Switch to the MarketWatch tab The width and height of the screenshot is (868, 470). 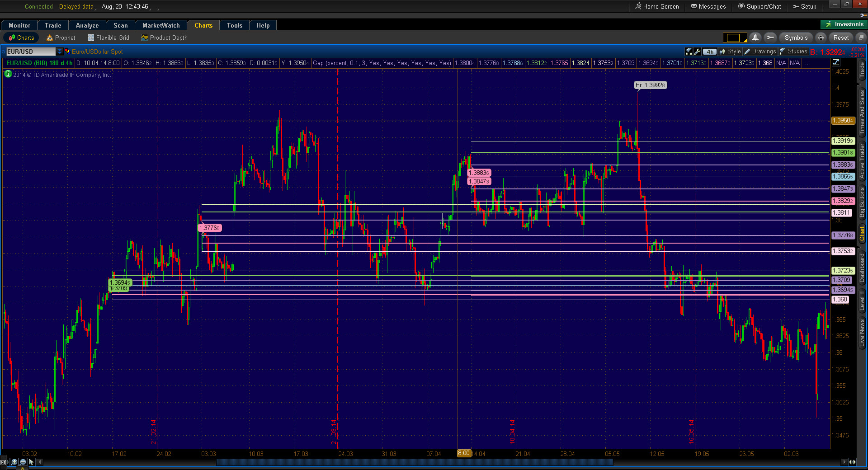(161, 25)
